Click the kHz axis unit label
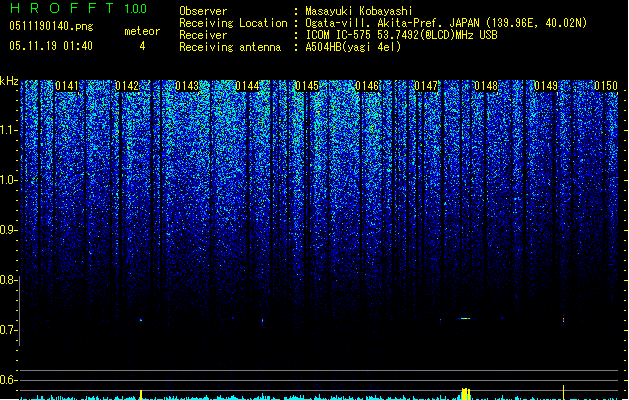Image resolution: width=629 pixels, height=400 pixels. pyautogui.click(x=9, y=81)
